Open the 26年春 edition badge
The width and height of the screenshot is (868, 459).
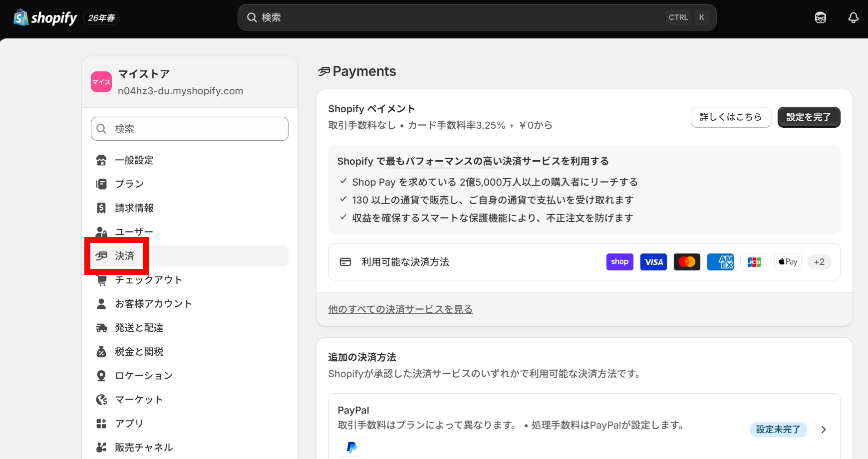(101, 18)
